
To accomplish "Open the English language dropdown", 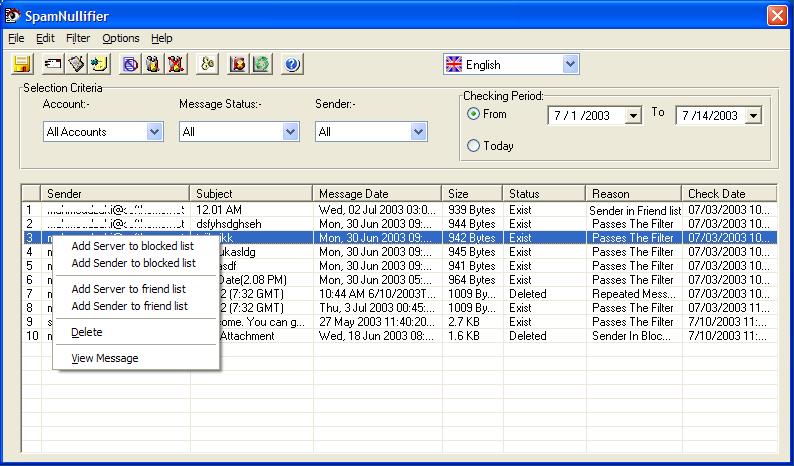I will pyautogui.click(x=570, y=64).
